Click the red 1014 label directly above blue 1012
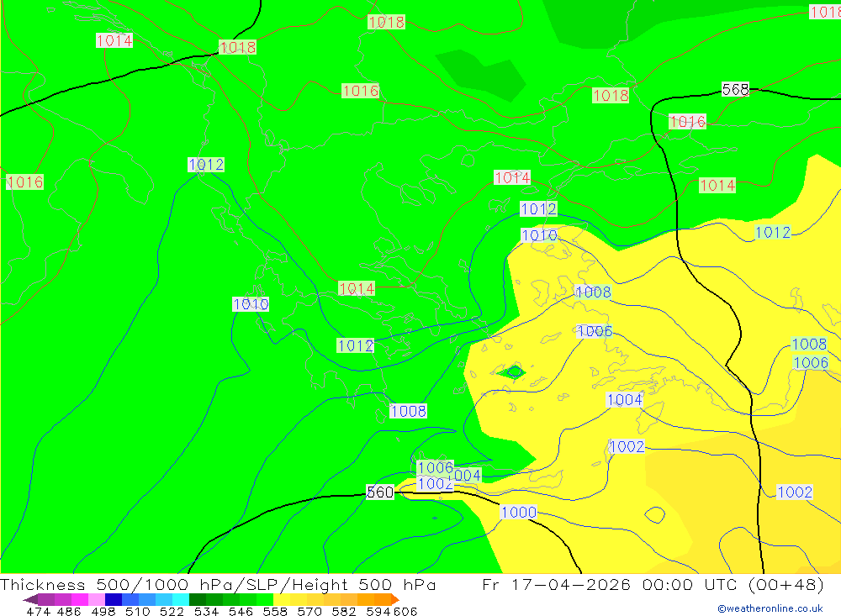Viewport: 841px width, 616px height. pyautogui.click(x=511, y=177)
